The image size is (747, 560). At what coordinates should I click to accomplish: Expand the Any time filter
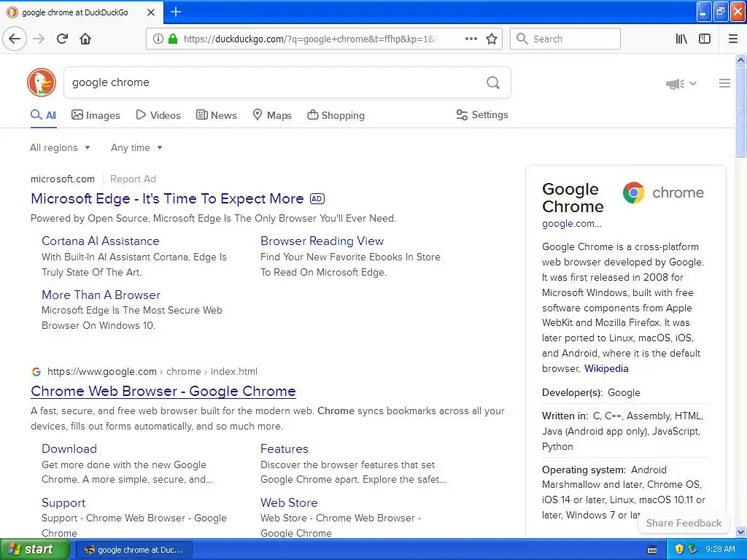[136, 147]
